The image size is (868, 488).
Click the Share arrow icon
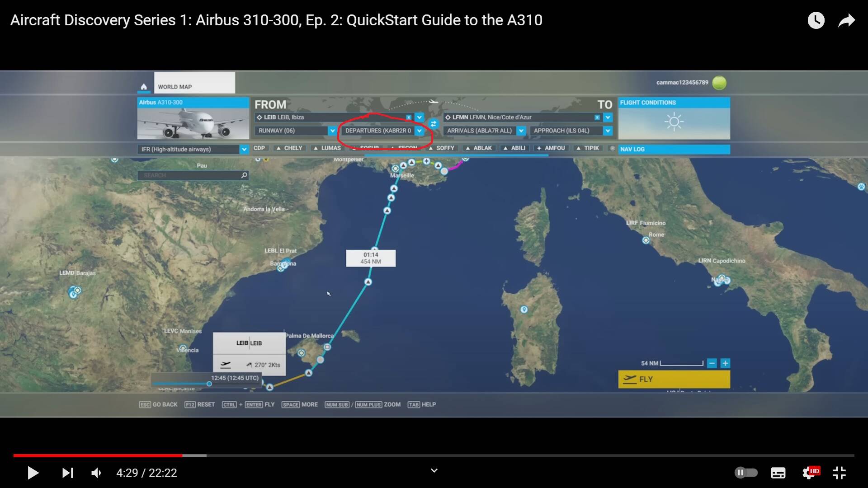click(846, 20)
